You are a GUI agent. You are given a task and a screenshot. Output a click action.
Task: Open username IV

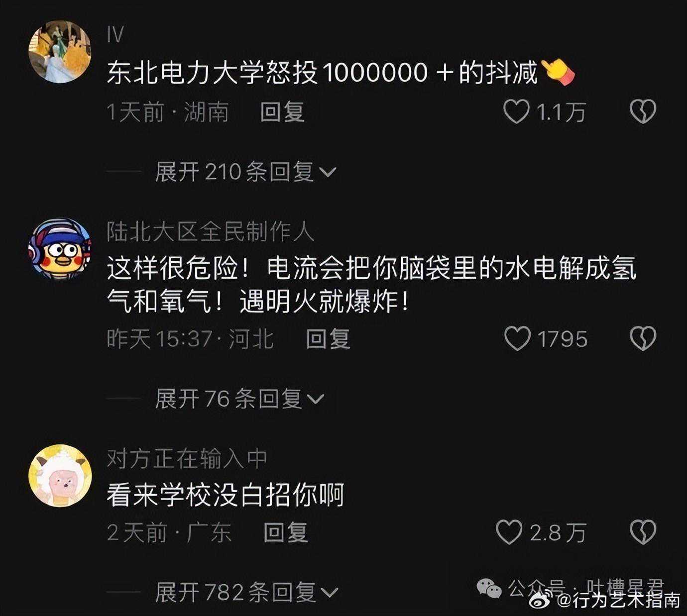click(x=115, y=35)
